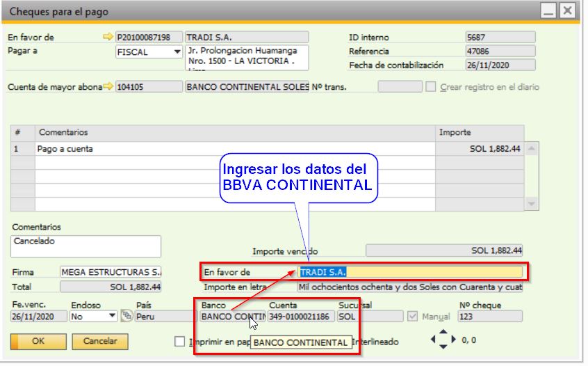The image size is (588, 366).
Task: Click the Comentarios column header
Action: [x=235, y=132]
